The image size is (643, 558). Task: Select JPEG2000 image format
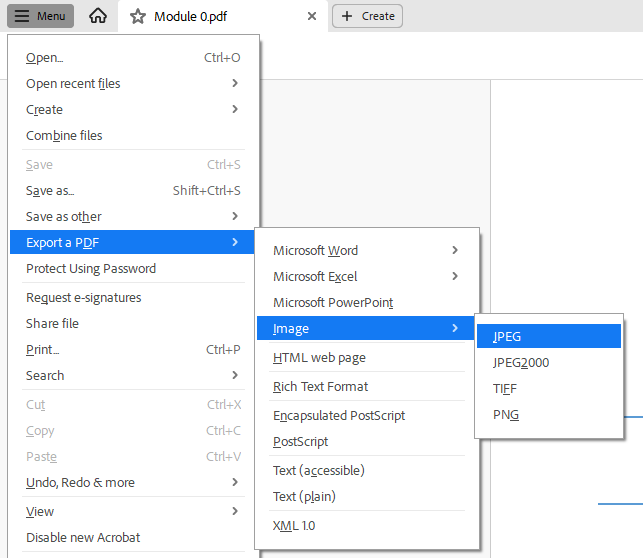(x=549, y=362)
